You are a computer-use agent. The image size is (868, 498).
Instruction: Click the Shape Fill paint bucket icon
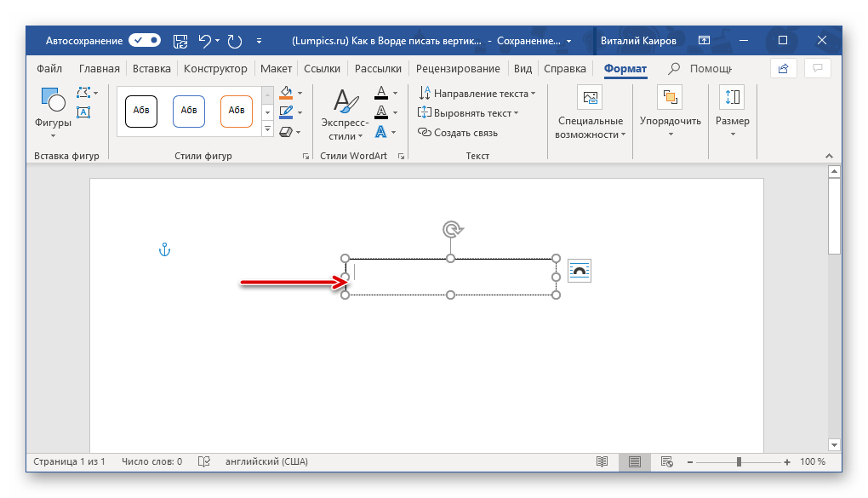point(286,93)
